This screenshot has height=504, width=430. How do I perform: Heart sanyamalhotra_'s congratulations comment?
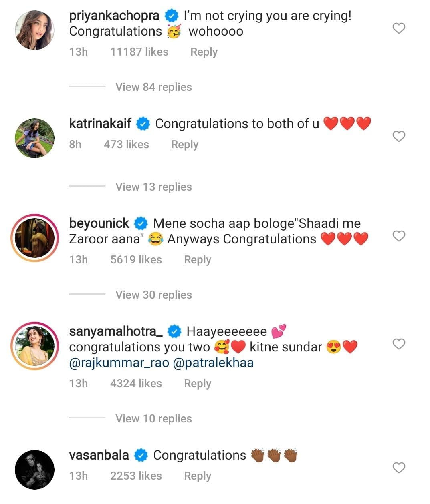[398, 344]
